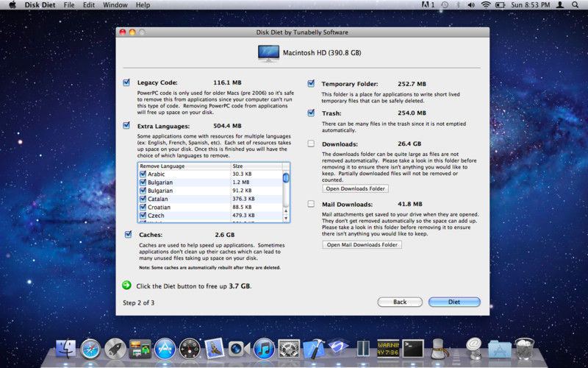Click the 26.4 GB Downloads size
The width and height of the screenshot is (588, 368).
(409, 144)
